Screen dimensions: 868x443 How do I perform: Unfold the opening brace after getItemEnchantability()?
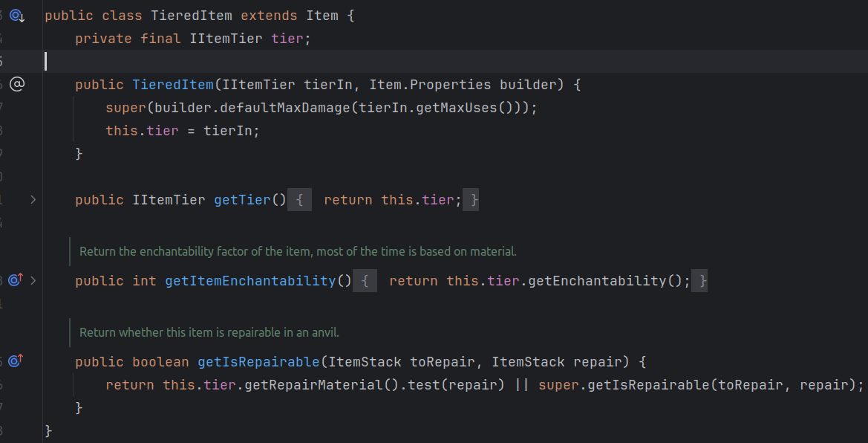(365, 281)
